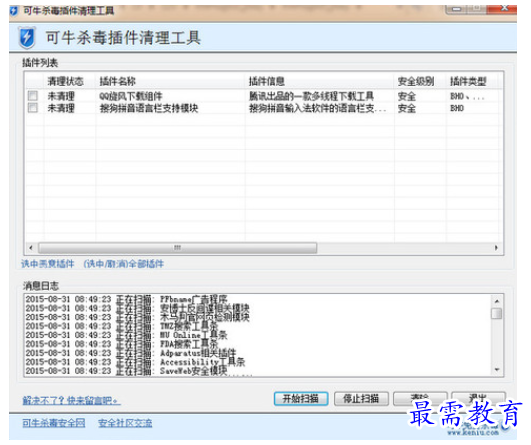Click the message log scroll-up arrow
Image resolution: width=531 pixels, height=445 pixels.
click(x=497, y=301)
